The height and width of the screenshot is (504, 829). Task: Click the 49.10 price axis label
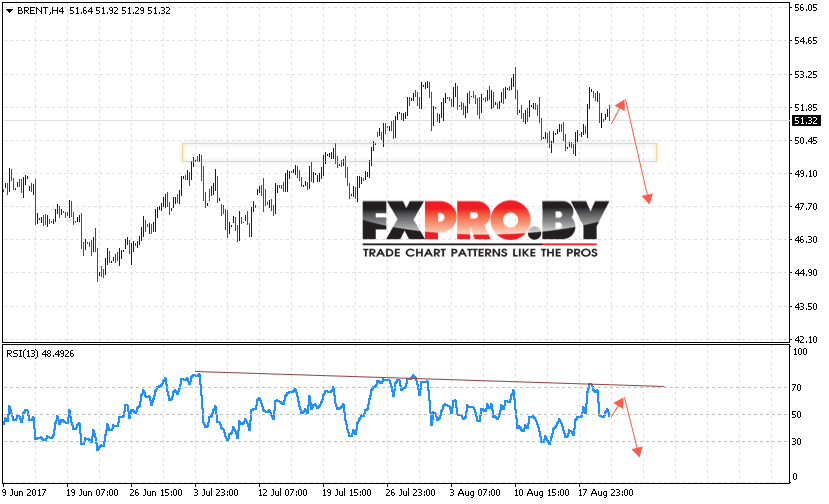coord(806,173)
